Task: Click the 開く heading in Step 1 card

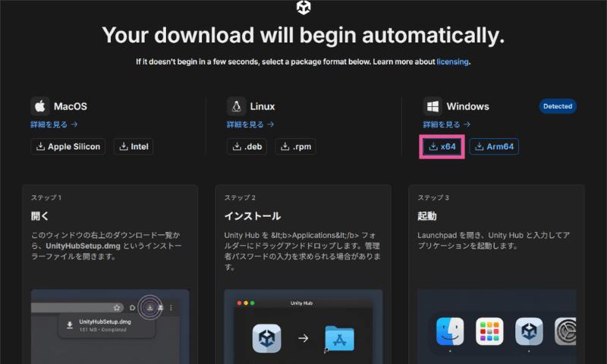Action: point(39,216)
